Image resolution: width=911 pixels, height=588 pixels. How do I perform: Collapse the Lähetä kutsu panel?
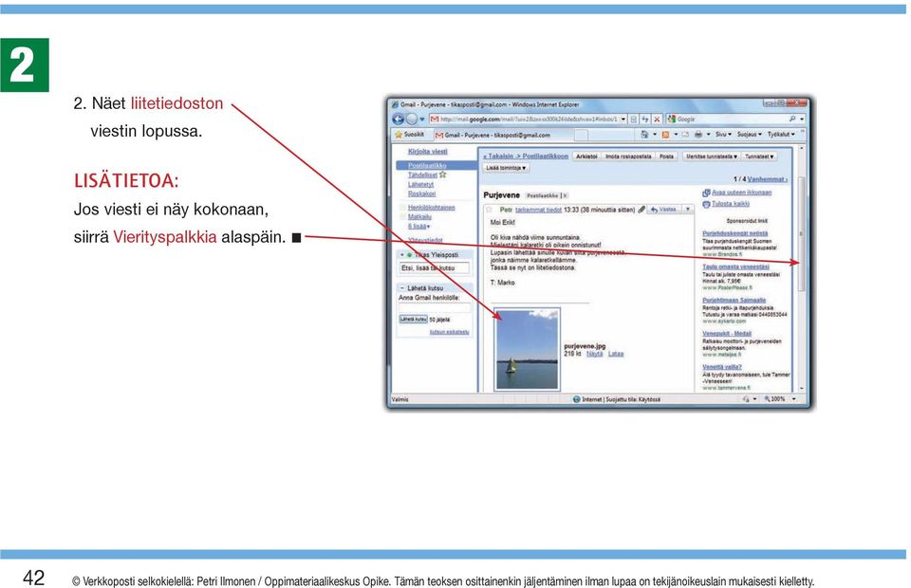point(402,288)
